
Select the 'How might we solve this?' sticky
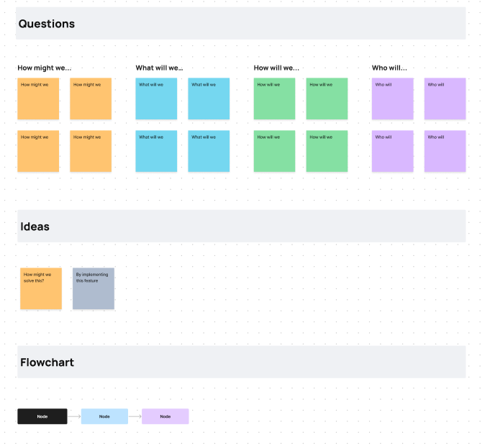coord(41,288)
